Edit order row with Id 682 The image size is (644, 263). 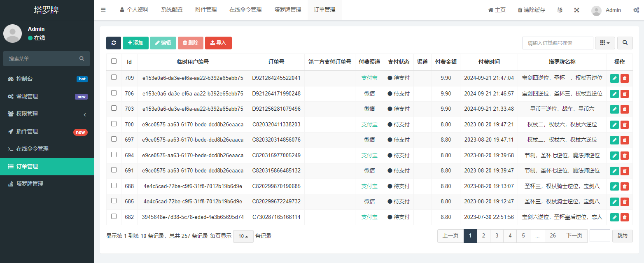coord(614,217)
